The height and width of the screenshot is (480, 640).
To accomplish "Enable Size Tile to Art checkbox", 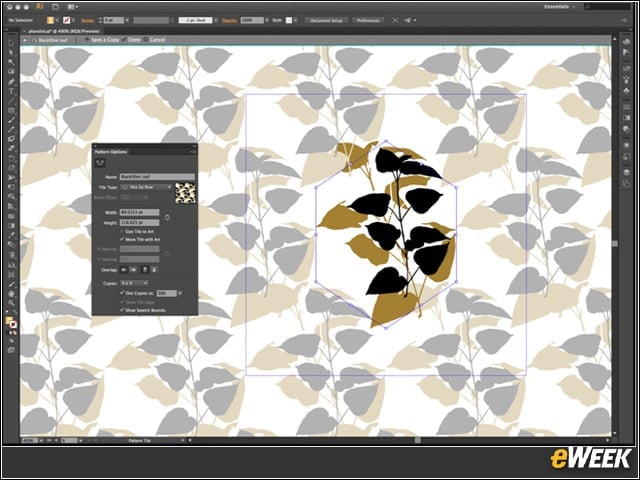I will tap(122, 231).
